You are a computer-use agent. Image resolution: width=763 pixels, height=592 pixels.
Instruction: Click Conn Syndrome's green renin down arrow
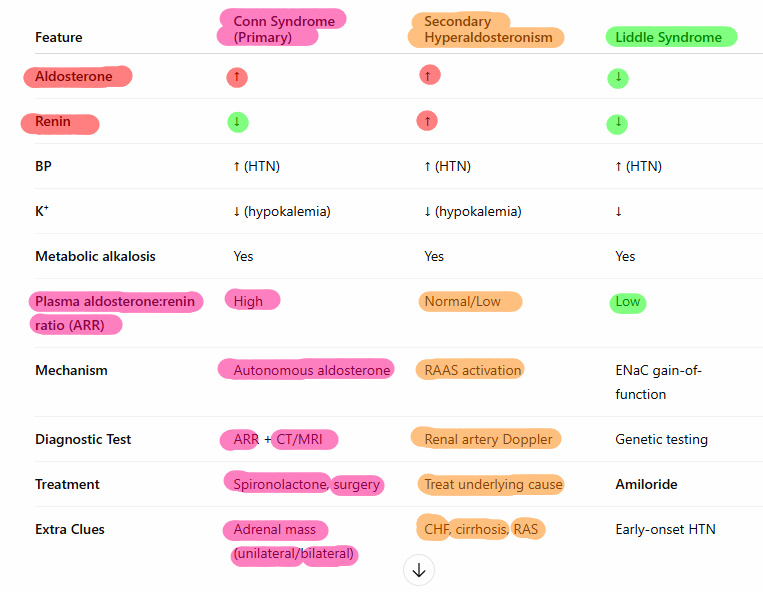pos(237,122)
